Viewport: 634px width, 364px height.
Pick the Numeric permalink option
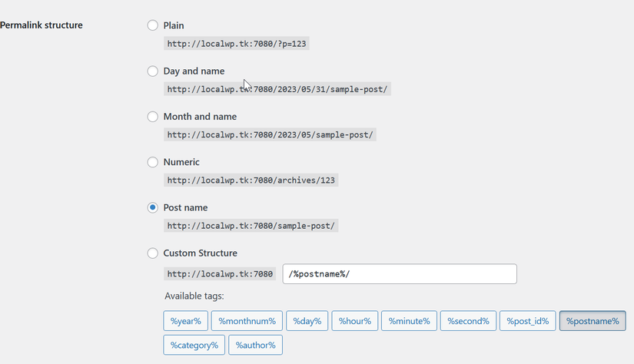(153, 162)
